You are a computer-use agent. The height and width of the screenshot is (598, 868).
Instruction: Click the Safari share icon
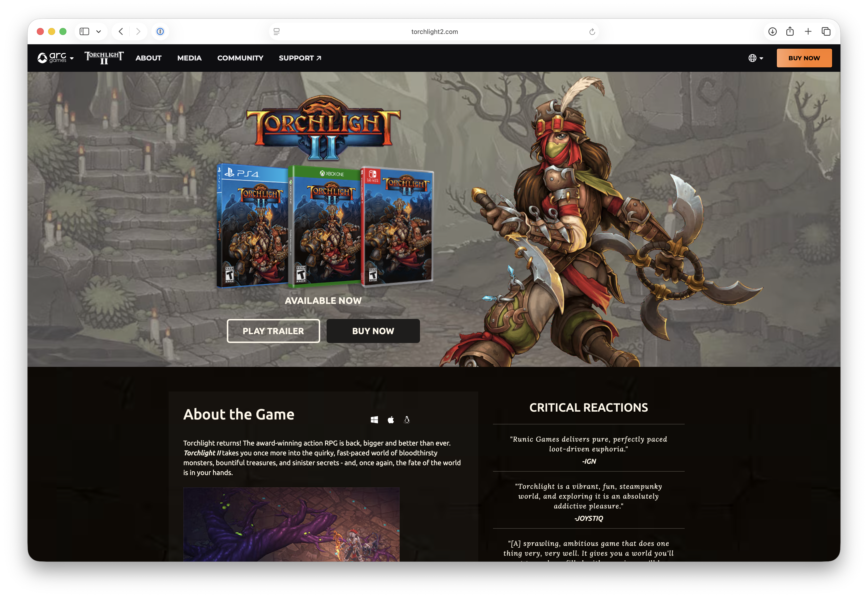[790, 31]
